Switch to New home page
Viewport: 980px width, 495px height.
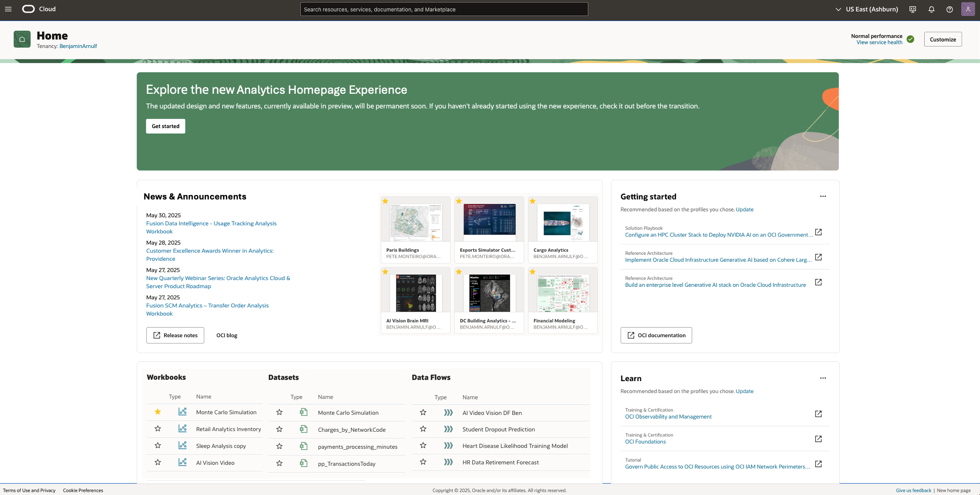coord(953,490)
